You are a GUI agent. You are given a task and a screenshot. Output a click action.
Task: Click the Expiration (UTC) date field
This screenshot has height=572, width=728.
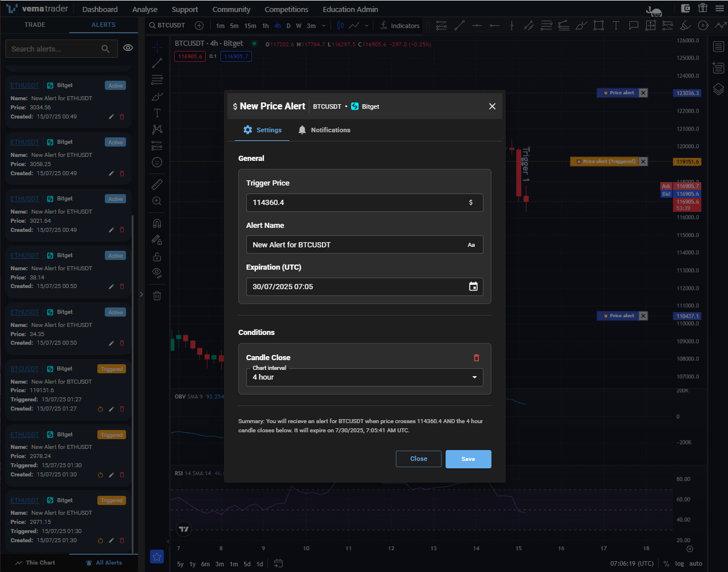365,287
